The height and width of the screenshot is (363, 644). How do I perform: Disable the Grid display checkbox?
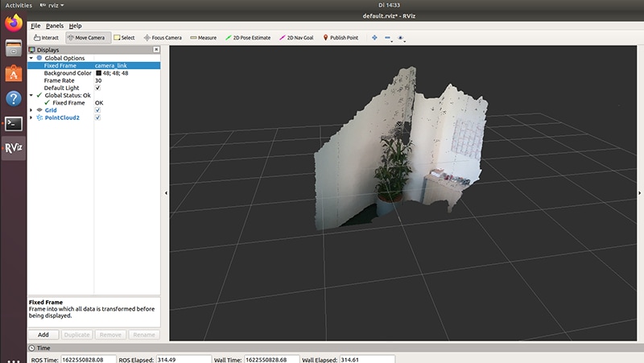coord(98,110)
